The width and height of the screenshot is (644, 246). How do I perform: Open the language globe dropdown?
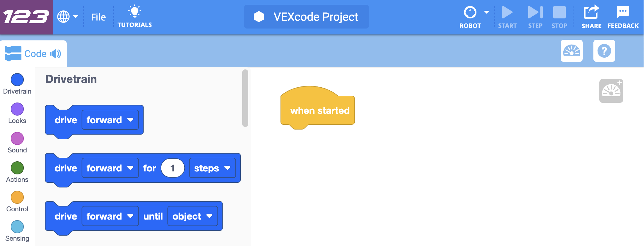pos(68,16)
